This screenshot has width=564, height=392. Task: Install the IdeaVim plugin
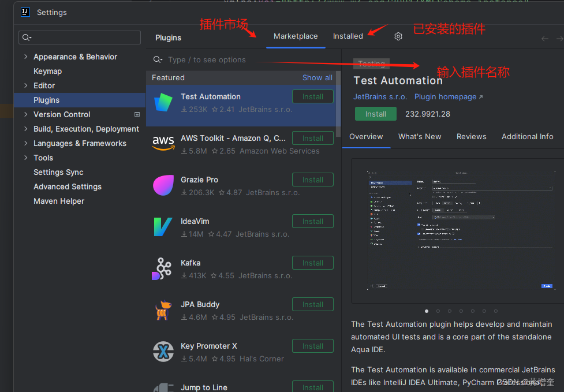click(312, 221)
